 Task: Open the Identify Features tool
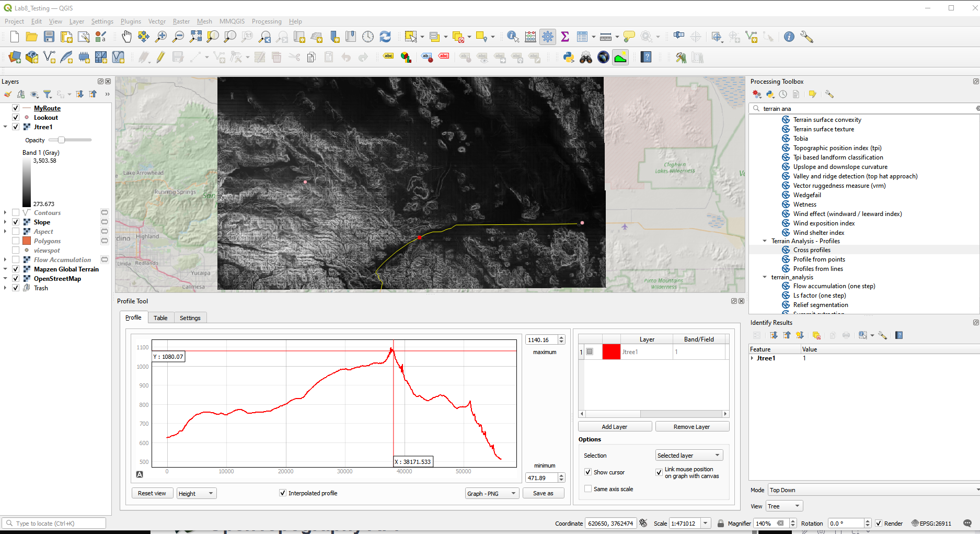[513, 37]
